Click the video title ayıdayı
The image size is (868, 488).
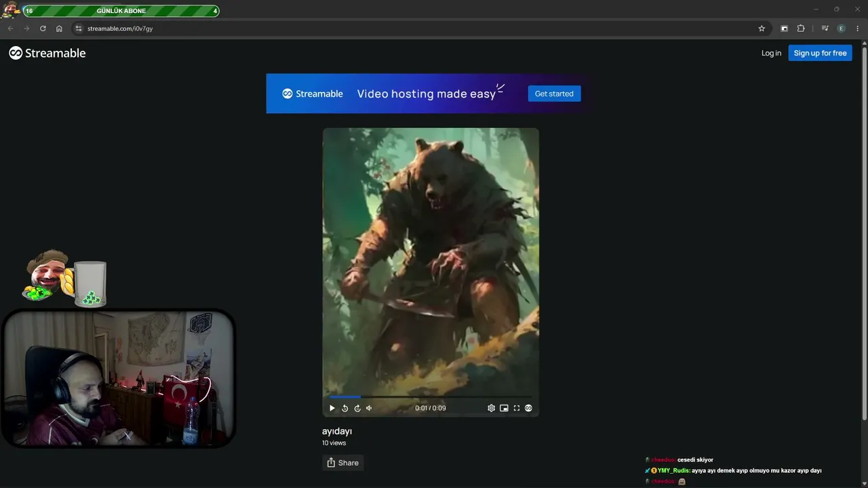click(337, 431)
